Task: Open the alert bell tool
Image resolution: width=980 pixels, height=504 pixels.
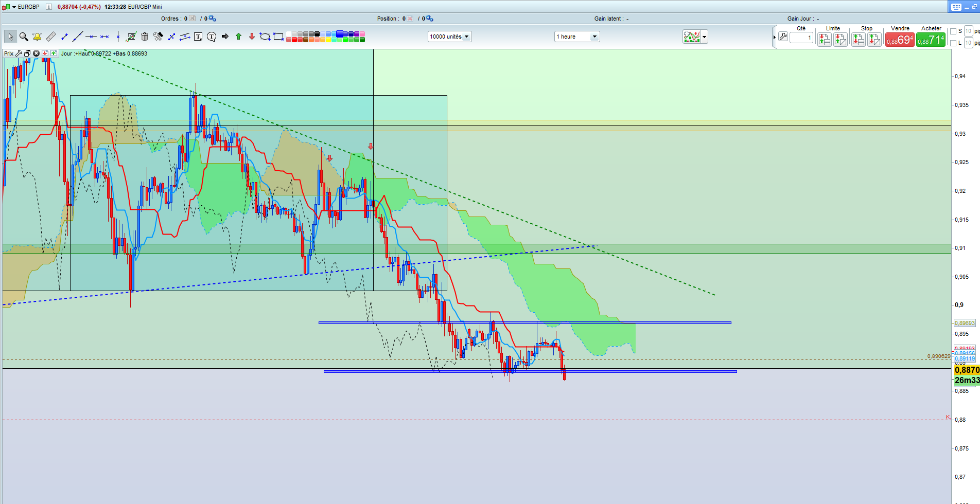Action: [37, 37]
